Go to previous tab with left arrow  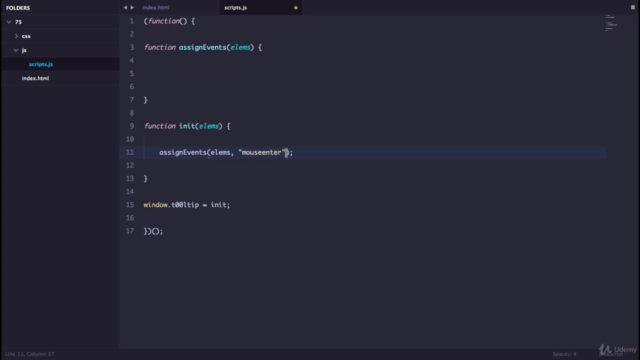pyautogui.click(x=125, y=7)
